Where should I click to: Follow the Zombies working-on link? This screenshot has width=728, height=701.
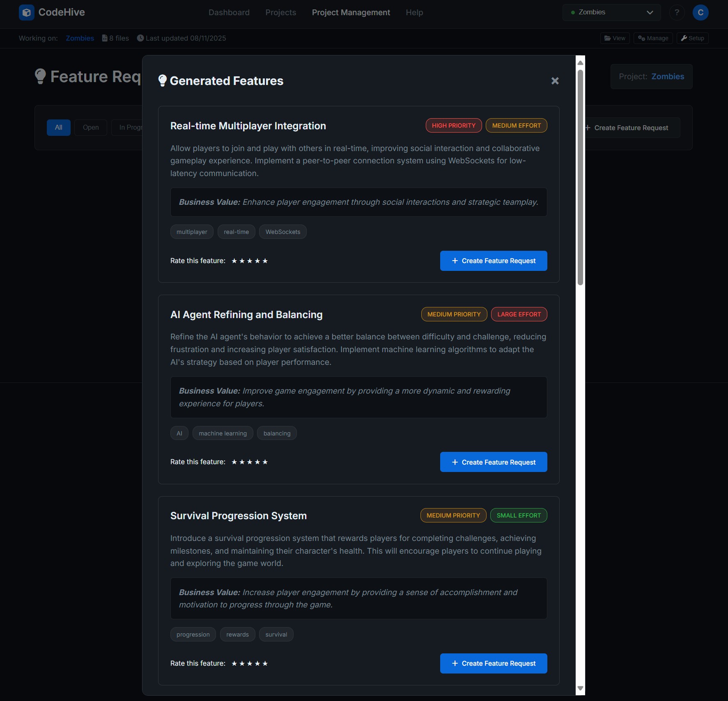click(x=80, y=38)
